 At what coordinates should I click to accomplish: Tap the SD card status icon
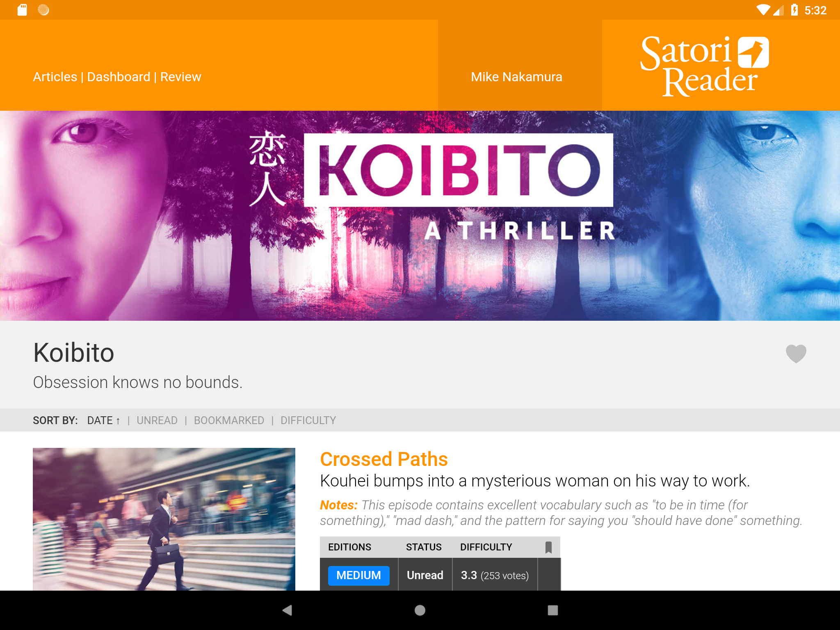point(22,10)
